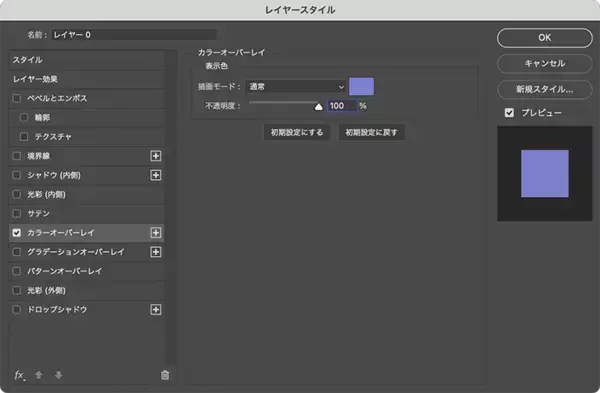This screenshot has height=393, width=600.
Task: Click the キャンセル button
Action: [x=545, y=64]
